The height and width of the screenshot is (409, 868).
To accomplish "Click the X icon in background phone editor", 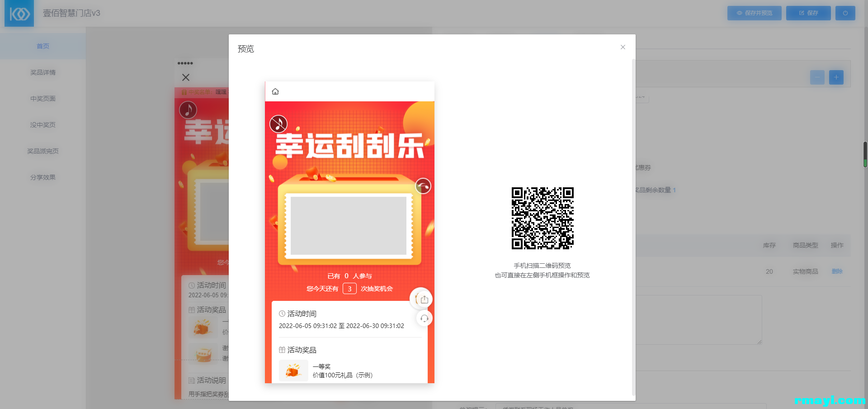I will point(186,77).
